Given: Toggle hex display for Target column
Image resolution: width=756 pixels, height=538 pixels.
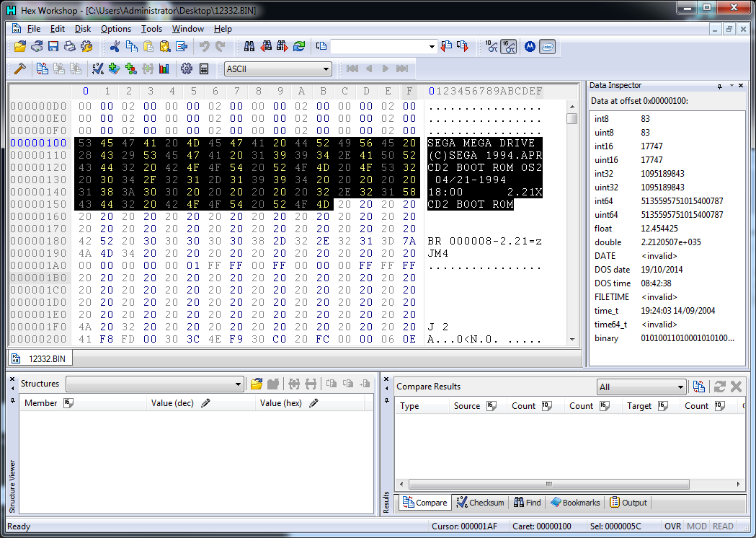Looking at the screenshot, I should coord(663,406).
